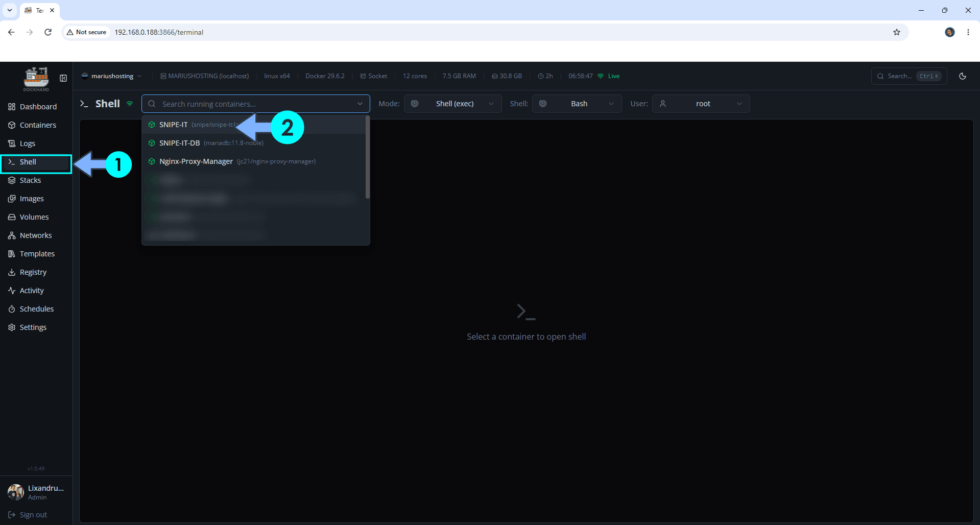The height and width of the screenshot is (525, 980).
Task: Open the Chrome tab search chevron
Action: [x=10, y=10]
